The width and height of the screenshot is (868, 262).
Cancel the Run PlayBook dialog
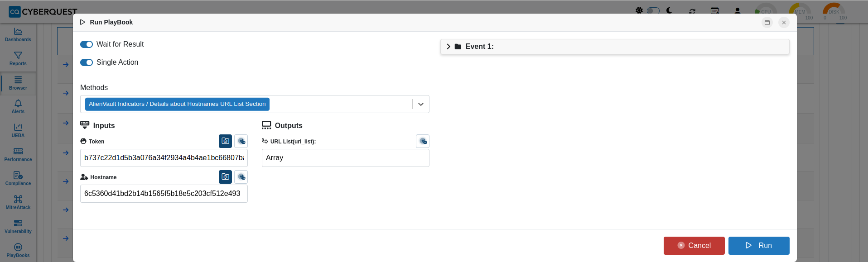(694, 246)
